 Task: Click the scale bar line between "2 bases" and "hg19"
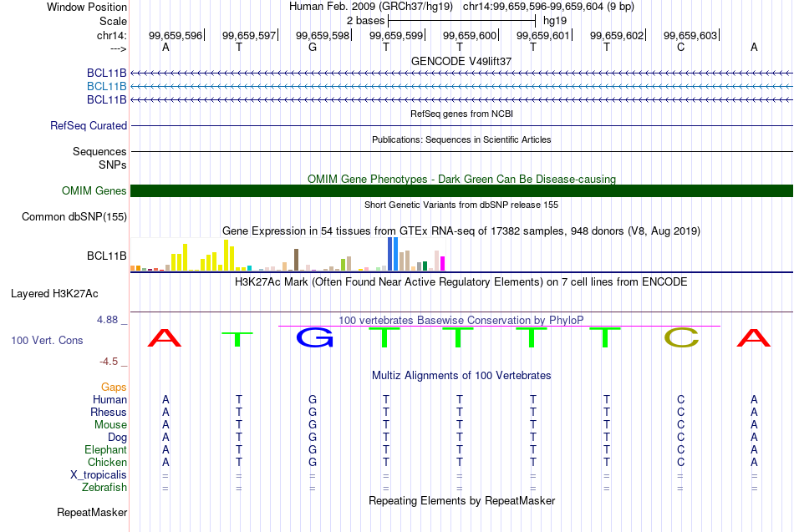click(x=461, y=21)
